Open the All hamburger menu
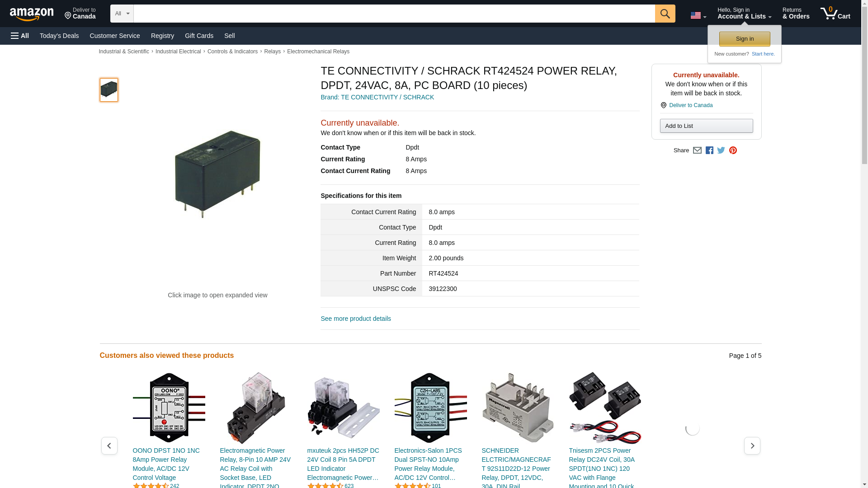The width and height of the screenshot is (868, 488). (20, 36)
